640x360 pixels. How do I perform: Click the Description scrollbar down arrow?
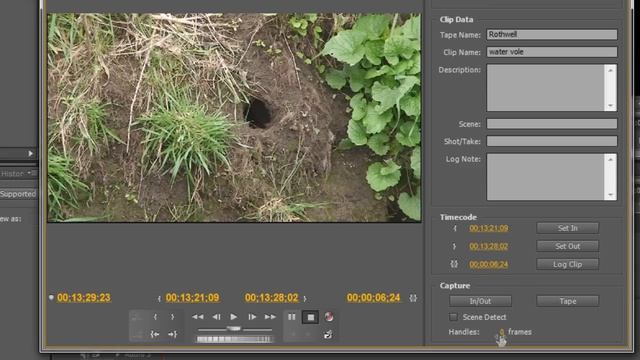click(611, 106)
